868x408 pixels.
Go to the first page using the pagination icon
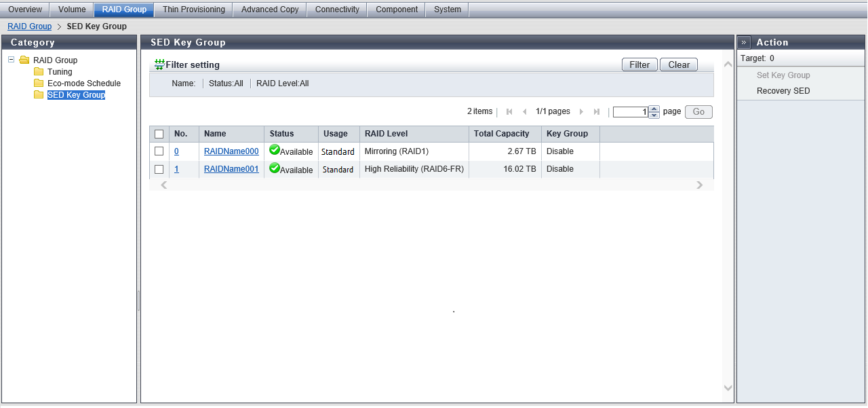(x=509, y=112)
